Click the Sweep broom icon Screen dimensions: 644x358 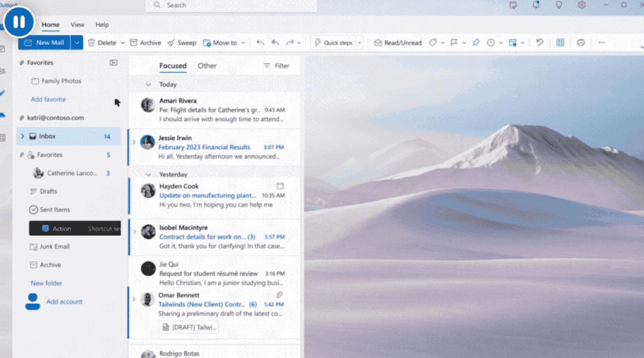pyautogui.click(x=171, y=43)
